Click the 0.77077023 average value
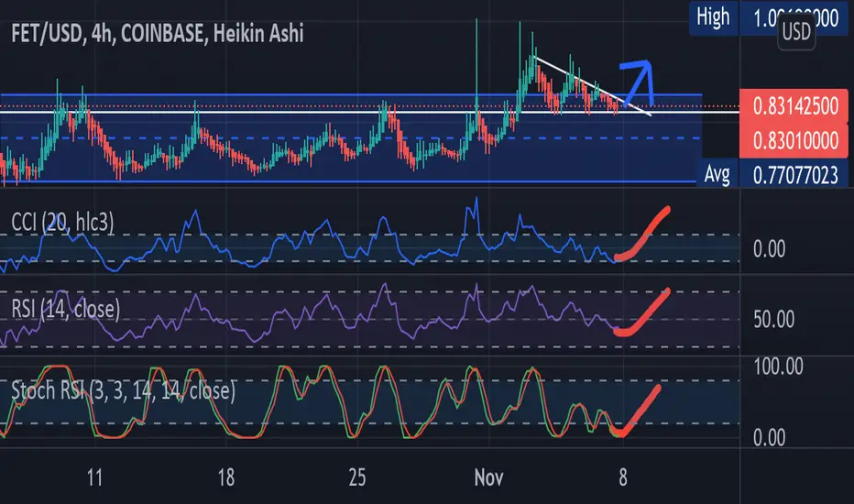Screen dimensions: 854x504 pyautogui.click(x=795, y=175)
